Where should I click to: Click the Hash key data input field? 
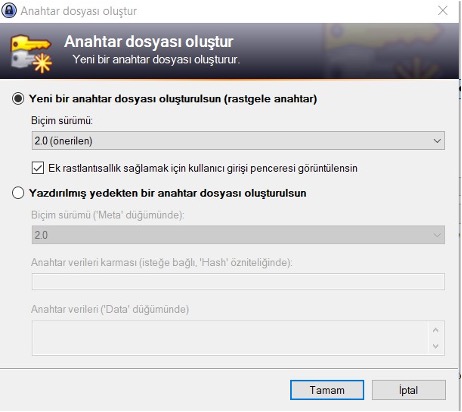238,282
